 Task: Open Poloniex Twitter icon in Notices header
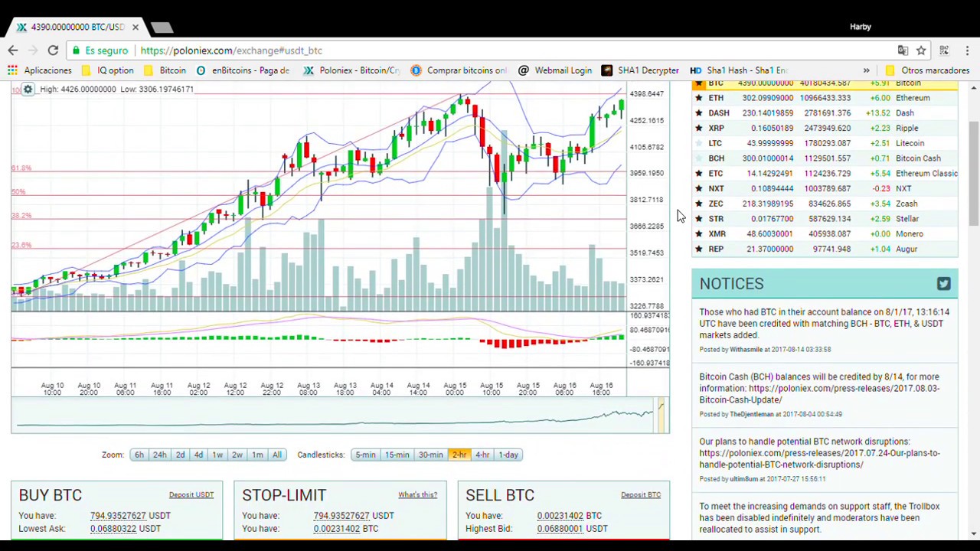pyautogui.click(x=943, y=284)
